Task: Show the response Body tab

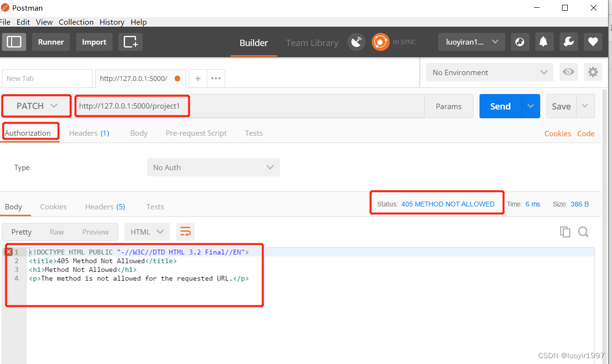Action: point(14,206)
